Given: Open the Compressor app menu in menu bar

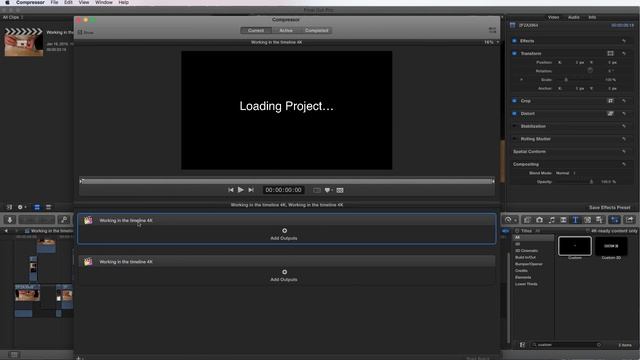Looking at the screenshot, I should click(x=30, y=2).
